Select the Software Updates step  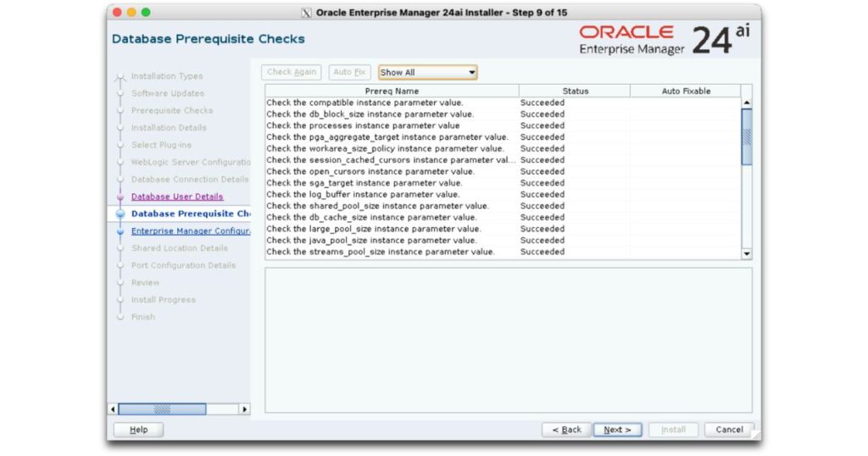(168, 93)
